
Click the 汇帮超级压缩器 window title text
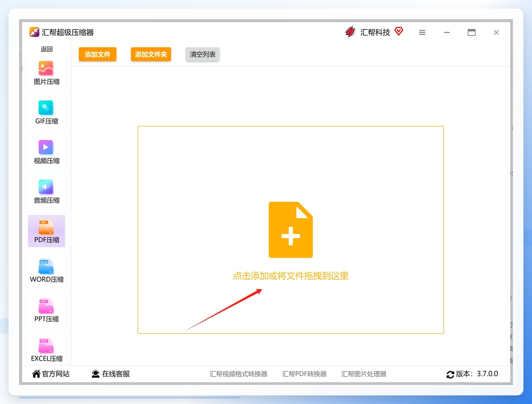68,32
